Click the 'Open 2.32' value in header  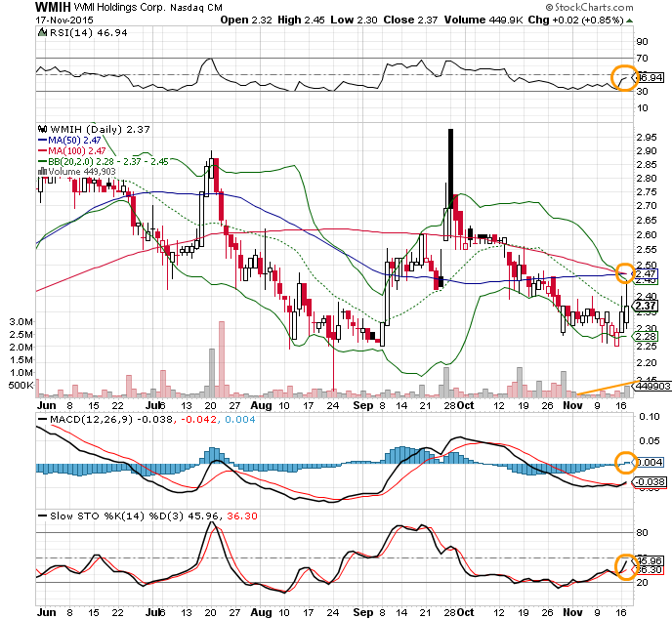click(246, 21)
